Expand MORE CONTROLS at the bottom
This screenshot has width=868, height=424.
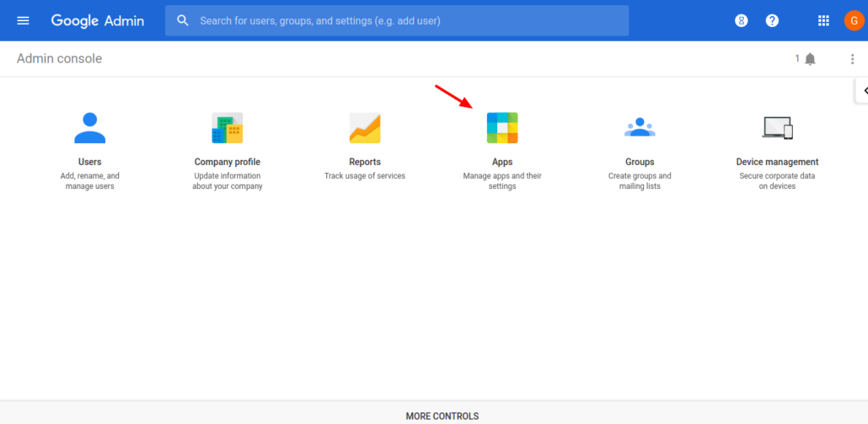click(x=442, y=416)
